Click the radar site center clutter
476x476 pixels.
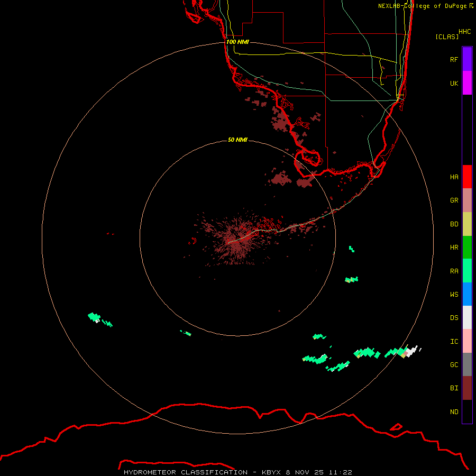click(x=237, y=239)
